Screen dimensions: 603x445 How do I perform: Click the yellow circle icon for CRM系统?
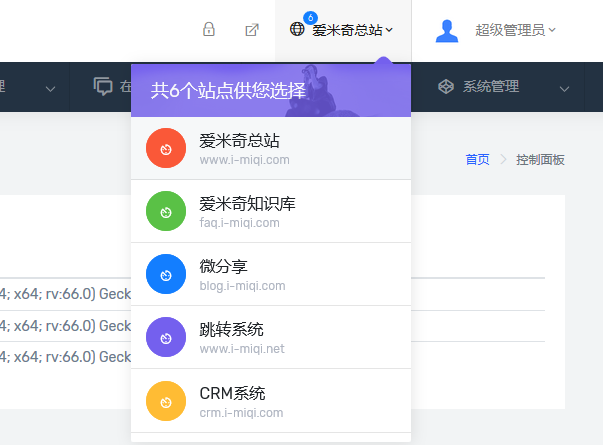[166, 400]
